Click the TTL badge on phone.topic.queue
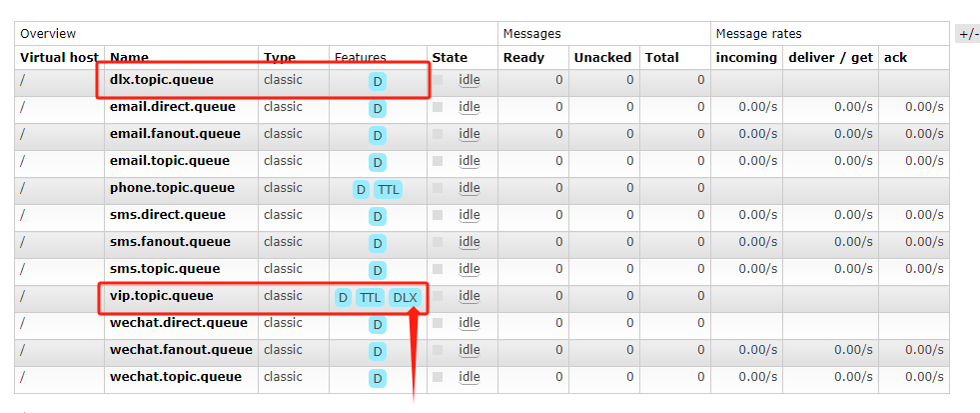 pos(387,190)
